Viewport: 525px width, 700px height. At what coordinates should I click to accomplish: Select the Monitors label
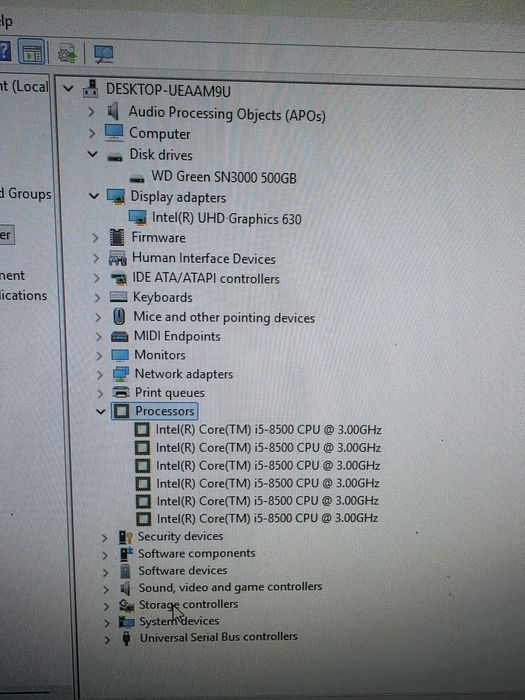[x=160, y=355]
